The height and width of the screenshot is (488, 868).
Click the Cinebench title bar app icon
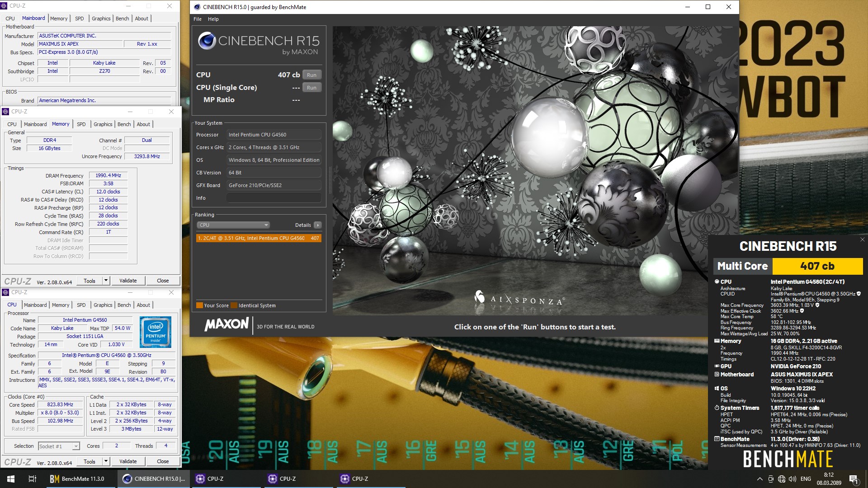click(197, 7)
